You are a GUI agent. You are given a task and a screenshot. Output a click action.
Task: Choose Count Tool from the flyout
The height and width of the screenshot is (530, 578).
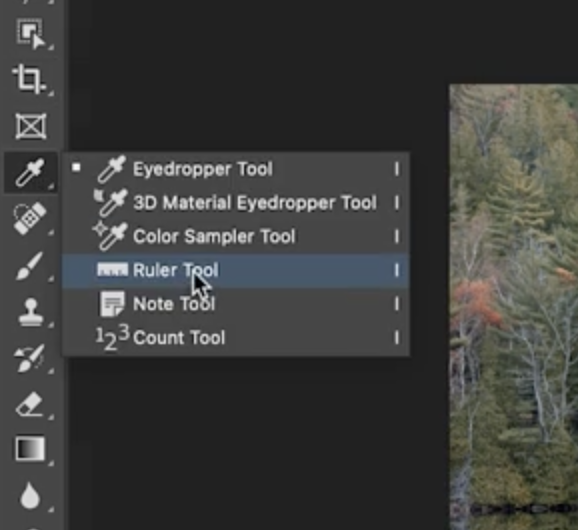(236, 338)
